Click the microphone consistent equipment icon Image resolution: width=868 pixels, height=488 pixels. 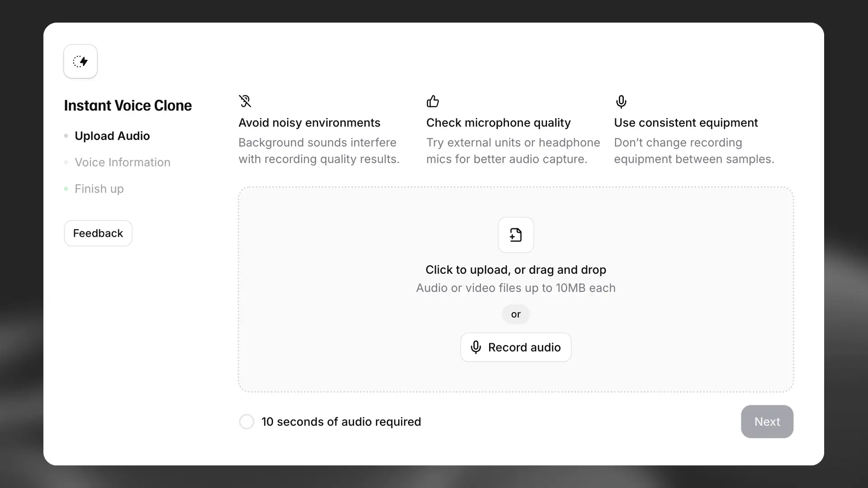click(x=621, y=102)
